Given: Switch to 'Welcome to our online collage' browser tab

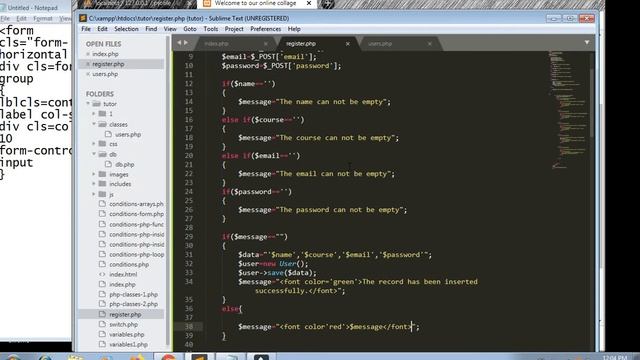Looking at the screenshot, I should [x=256, y=4].
